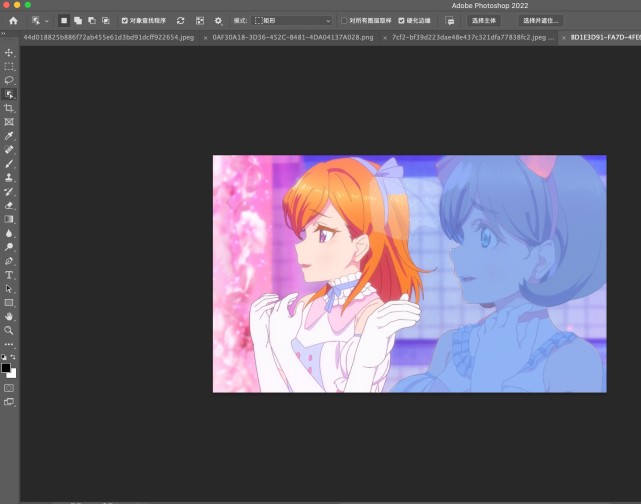
Task: Select the Object Selection tool
Action: coord(9,94)
